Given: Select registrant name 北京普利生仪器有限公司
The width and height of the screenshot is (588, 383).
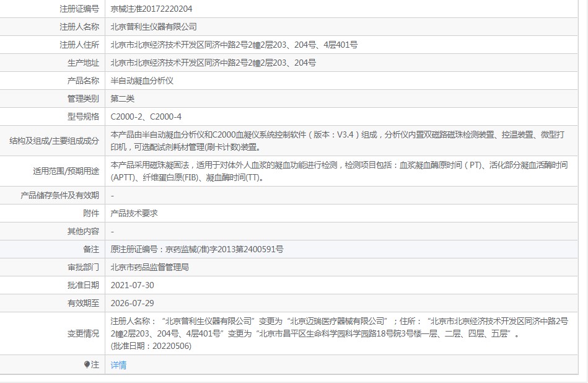Looking at the screenshot, I should (x=154, y=27).
